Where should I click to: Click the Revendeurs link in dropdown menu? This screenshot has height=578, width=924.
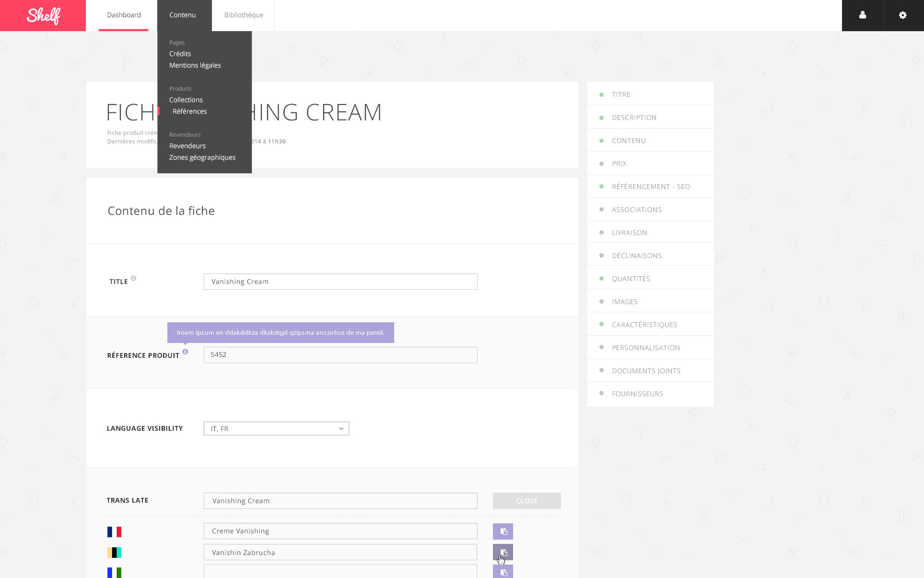[x=187, y=146]
